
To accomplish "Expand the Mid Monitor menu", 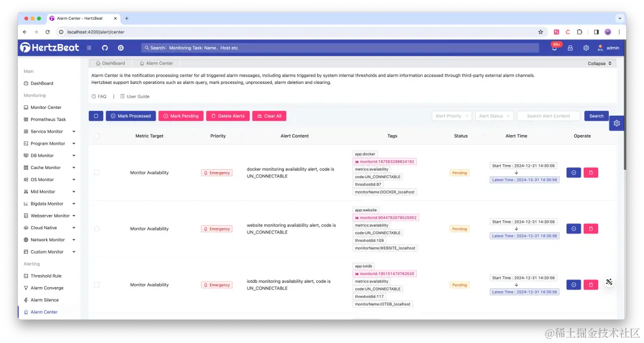I will (49, 192).
